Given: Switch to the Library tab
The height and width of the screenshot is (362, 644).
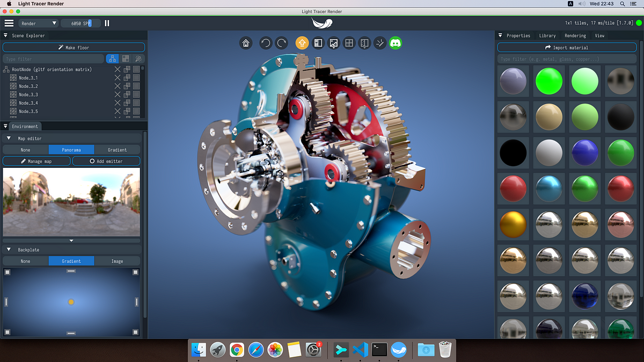Looking at the screenshot, I should [547, 35].
